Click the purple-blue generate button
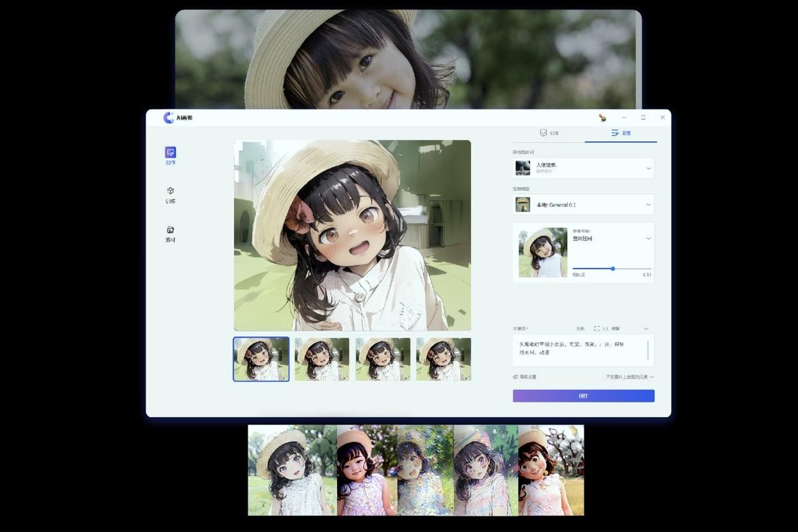798x532 pixels. pyautogui.click(x=583, y=396)
